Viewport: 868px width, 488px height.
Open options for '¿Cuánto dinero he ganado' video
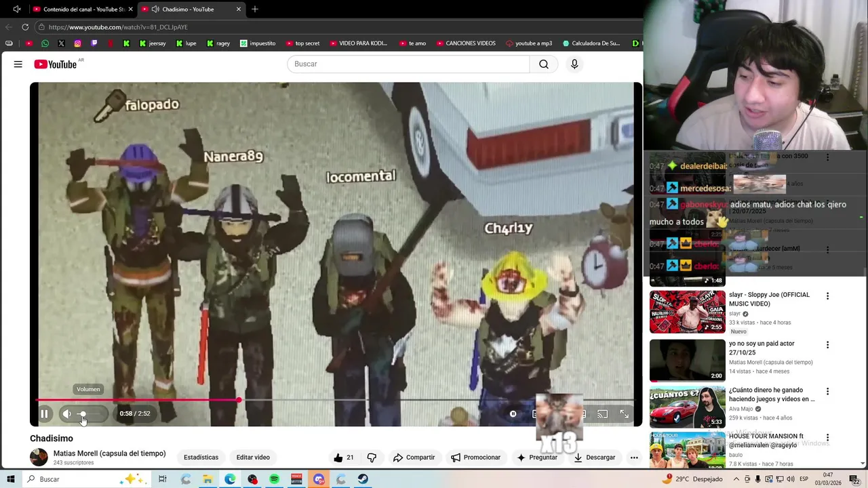point(827,391)
